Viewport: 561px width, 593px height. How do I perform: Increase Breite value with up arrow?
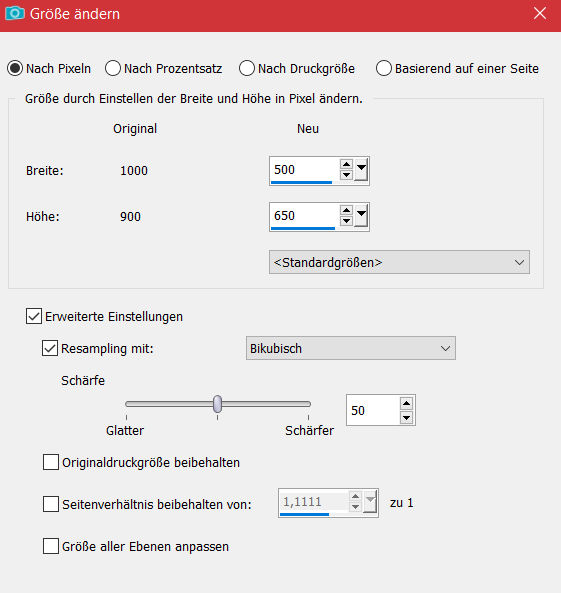346,164
